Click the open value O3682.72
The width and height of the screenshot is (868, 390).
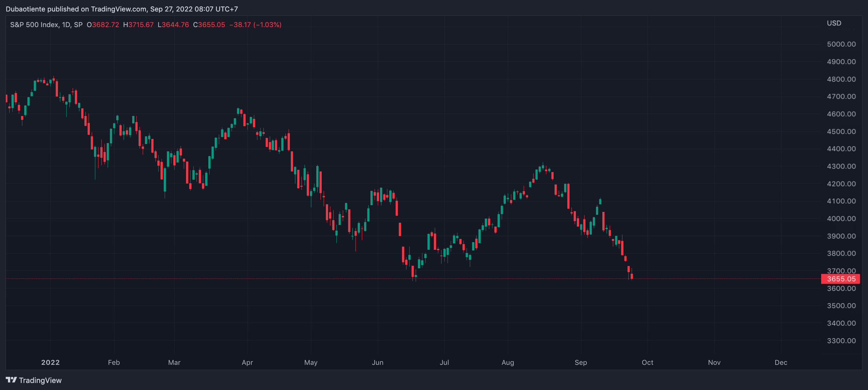point(103,25)
